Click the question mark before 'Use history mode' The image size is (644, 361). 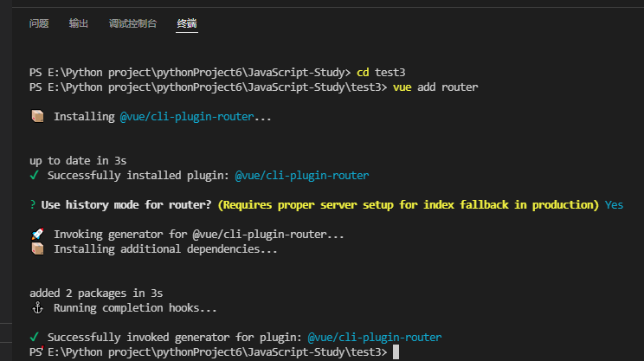tap(32, 205)
